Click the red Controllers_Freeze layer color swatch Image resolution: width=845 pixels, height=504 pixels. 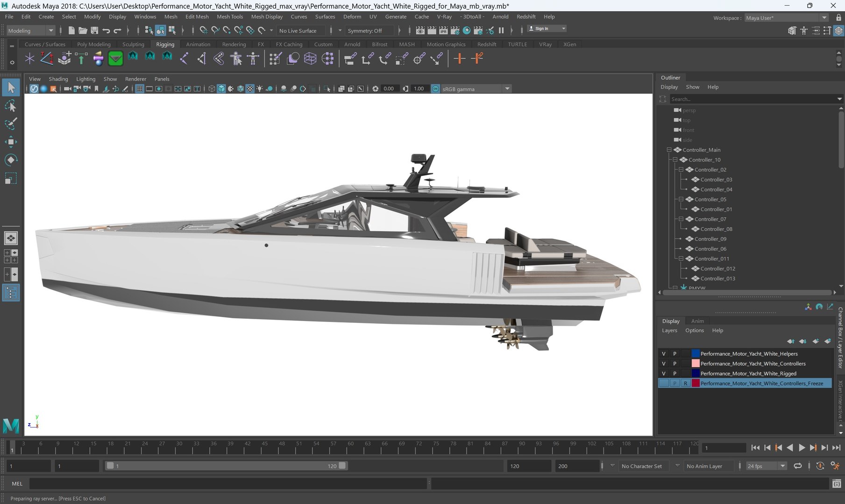point(696,383)
